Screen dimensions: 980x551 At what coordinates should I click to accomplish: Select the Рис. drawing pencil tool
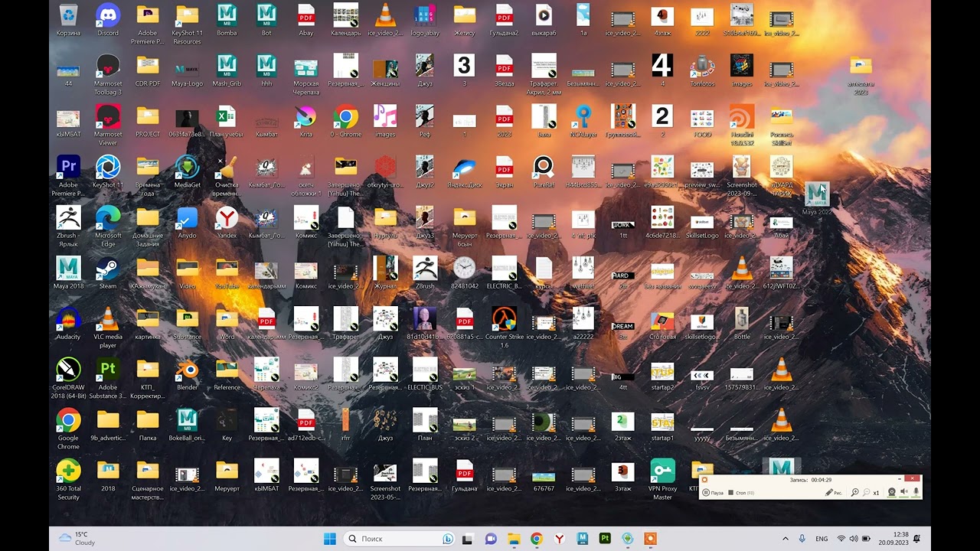[x=835, y=493]
